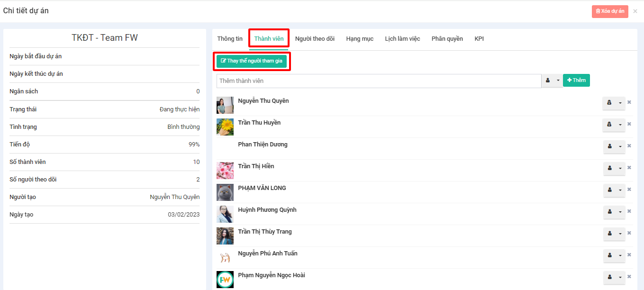
Task: Open the Phân quyền tab
Action: click(447, 39)
